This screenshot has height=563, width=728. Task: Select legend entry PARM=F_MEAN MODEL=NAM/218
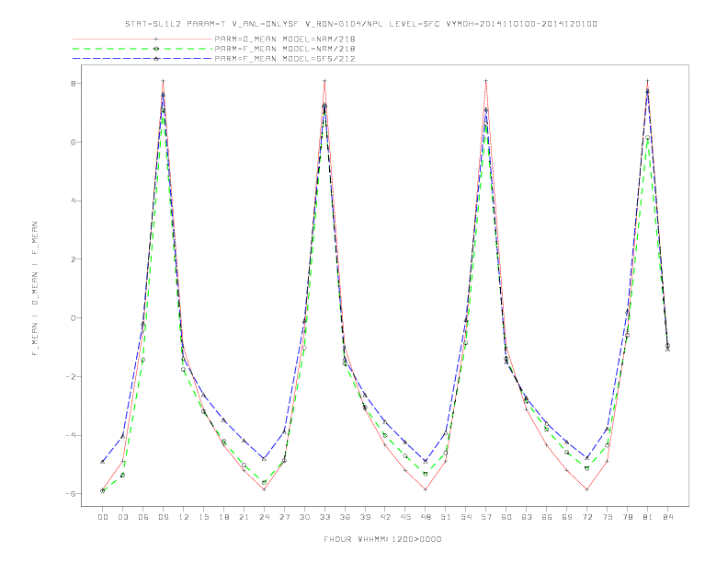click(x=285, y=49)
